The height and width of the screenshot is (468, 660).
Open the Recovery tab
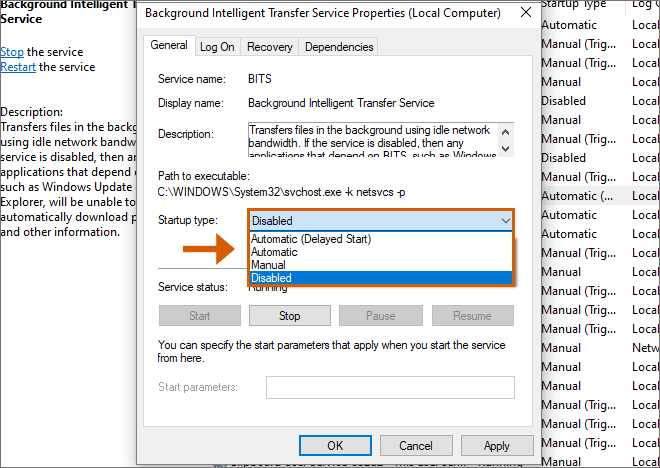[269, 46]
